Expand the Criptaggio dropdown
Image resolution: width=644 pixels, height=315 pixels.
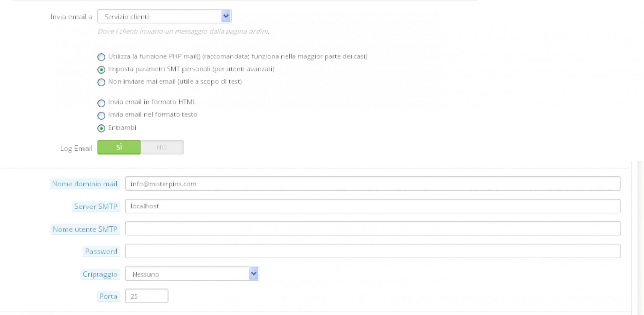click(x=187, y=274)
